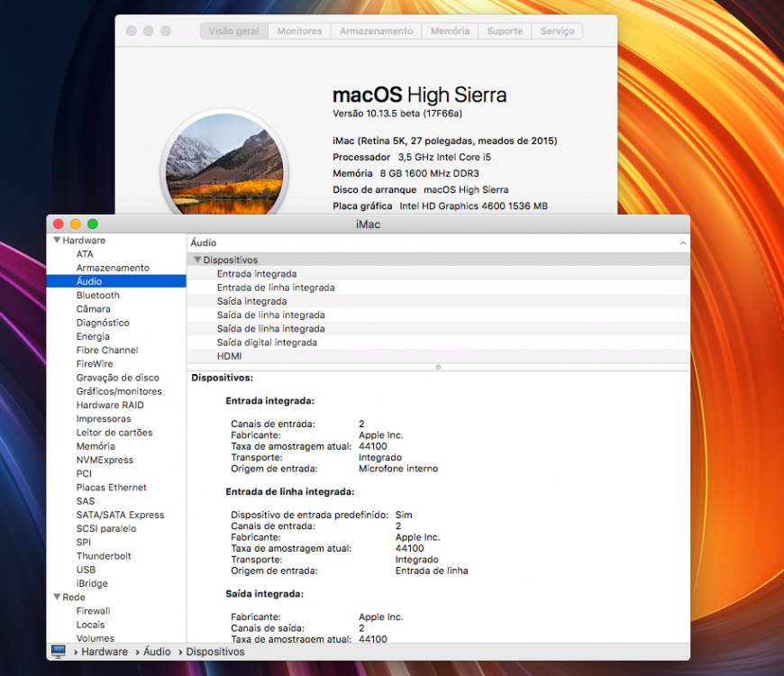Click the computer icon in the path bar

pos(58,652)
